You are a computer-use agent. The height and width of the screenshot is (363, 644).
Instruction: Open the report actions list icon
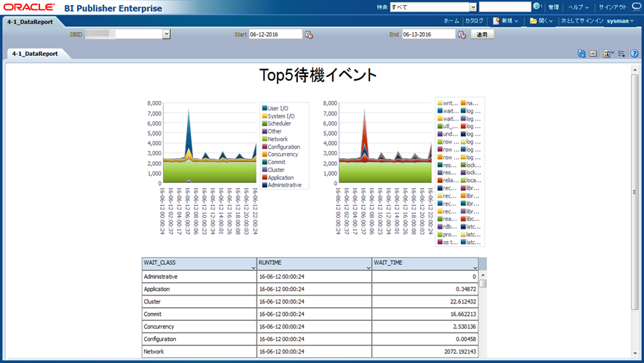pos(621,53)
